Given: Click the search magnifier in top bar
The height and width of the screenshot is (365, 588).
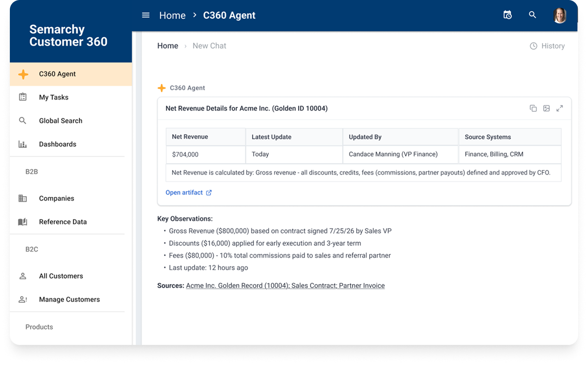Looking at the screenshot, I should [x=533, y=15].
